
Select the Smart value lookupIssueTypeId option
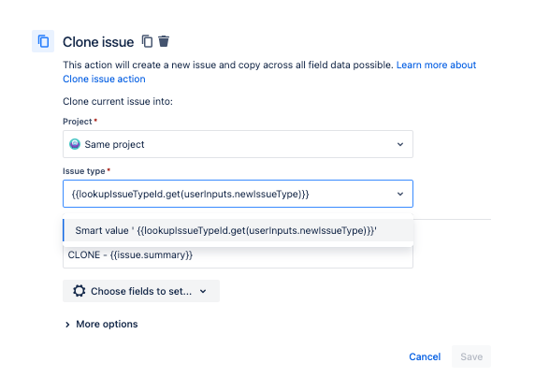(238, 230)
